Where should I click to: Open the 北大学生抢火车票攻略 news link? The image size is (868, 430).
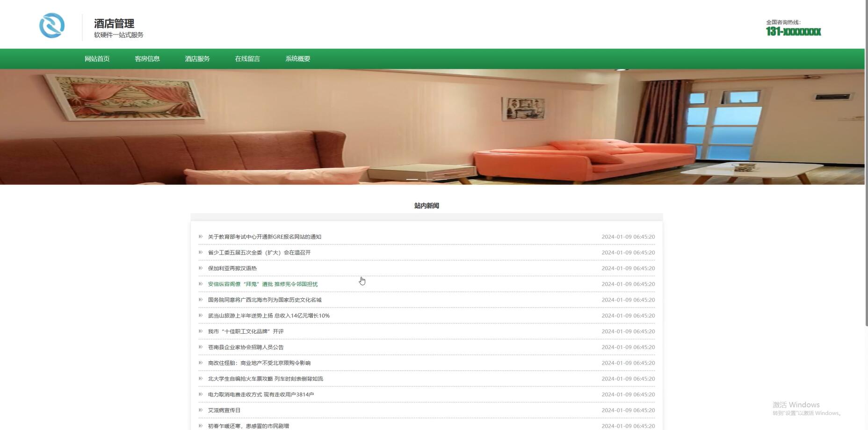point(265,379)
